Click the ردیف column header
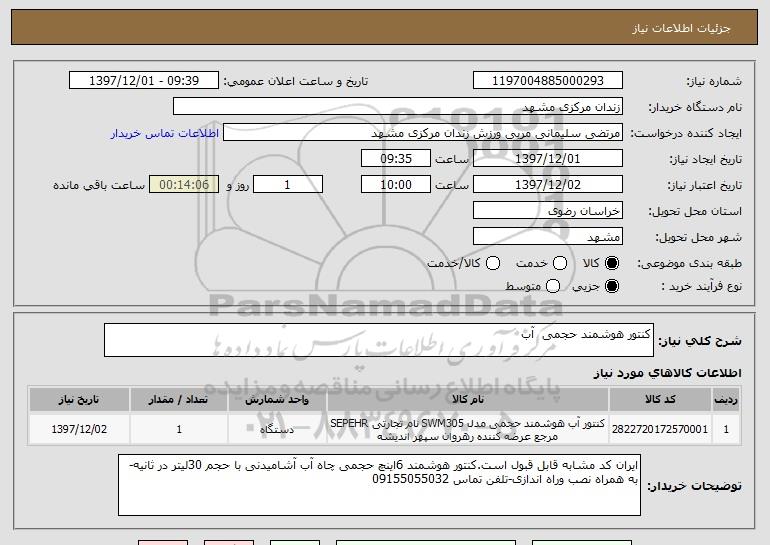Image resolution: width=770 pixels, height=545 pixels. 726,400
